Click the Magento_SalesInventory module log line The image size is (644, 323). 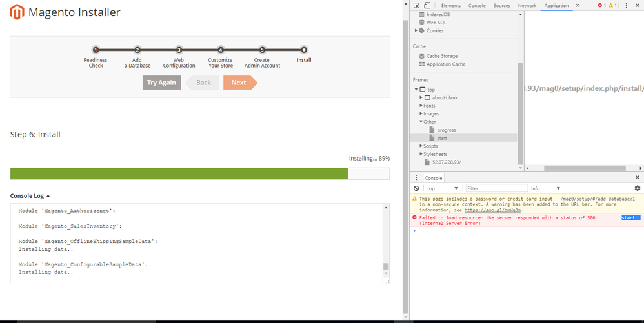pyautogui.click(x=70, y=226)
